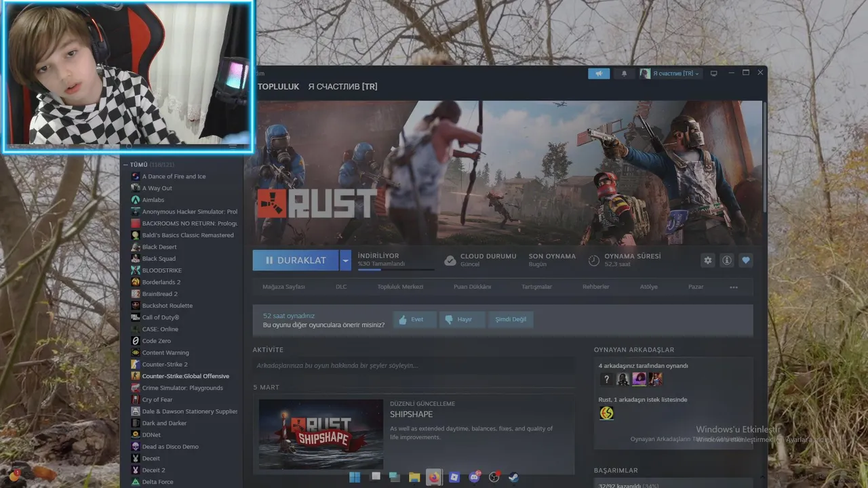Select Black Desert in library
Screen dimensions: 868x488
(159, 247)
